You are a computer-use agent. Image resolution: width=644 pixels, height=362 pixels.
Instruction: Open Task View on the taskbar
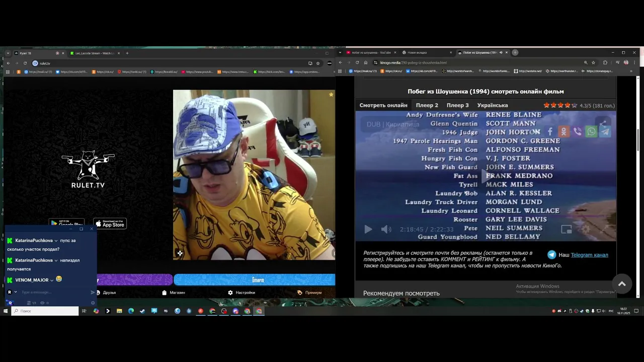point(84,311)
